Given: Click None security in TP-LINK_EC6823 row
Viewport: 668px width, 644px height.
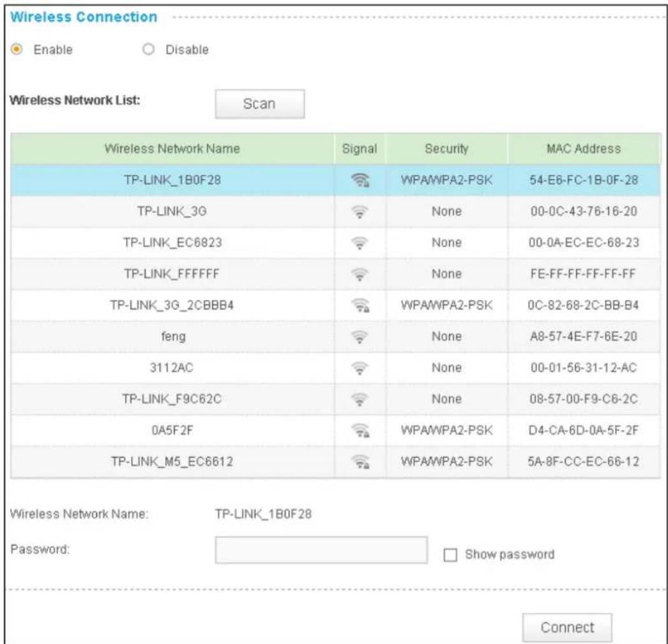Looking at the screenshot, I should point(446,243).
